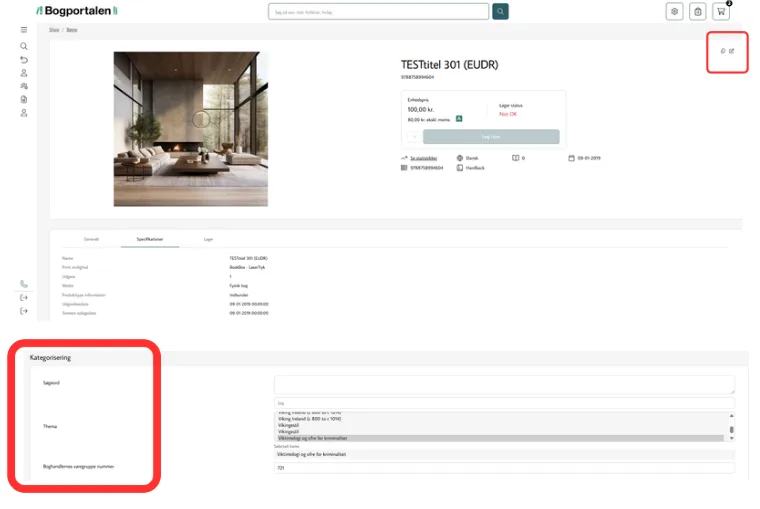Screen dimensions: 760x509
Task: Click the Thema list scroll-down arrow
Action: pyautogui.click(x=731, y=438)
